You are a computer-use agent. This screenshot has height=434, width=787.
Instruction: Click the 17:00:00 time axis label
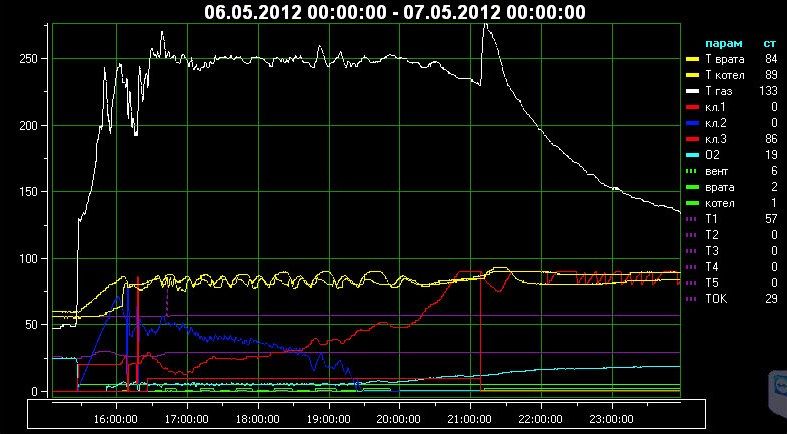[x=187, y=419]
